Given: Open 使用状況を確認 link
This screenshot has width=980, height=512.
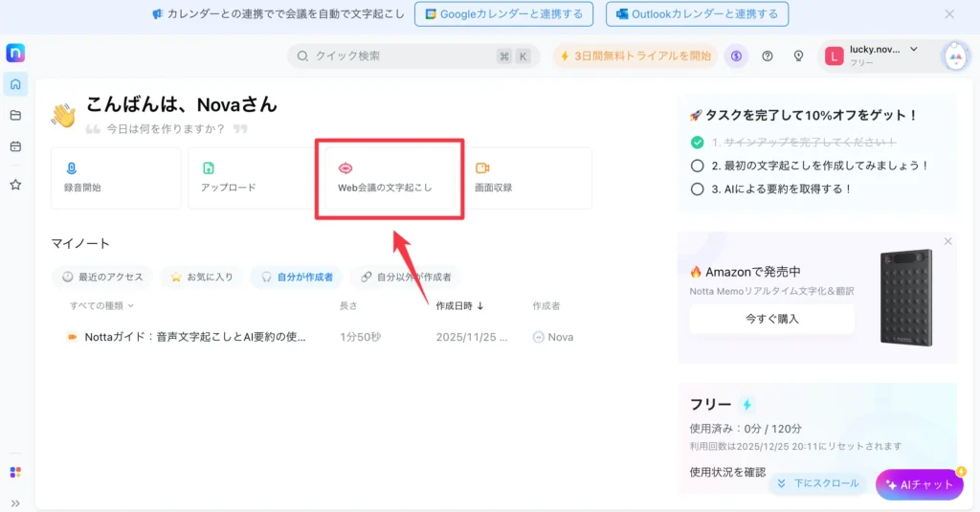Looking at the screenshot, I should pyautogui.click(x=727, y=472).
